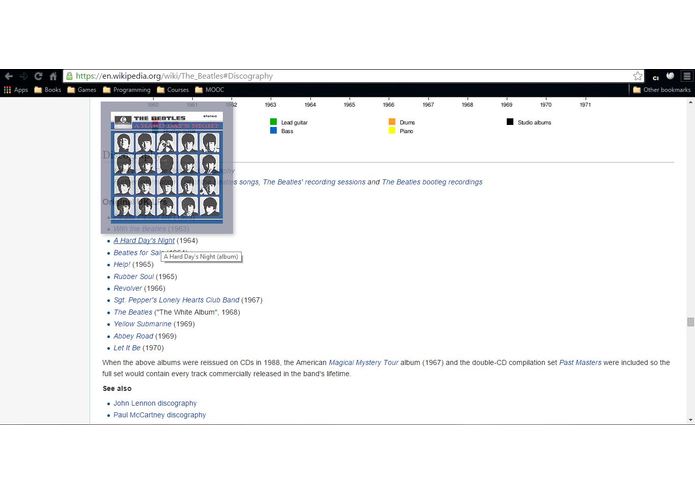Click the scrollbar down arrow

coord(691,420)
